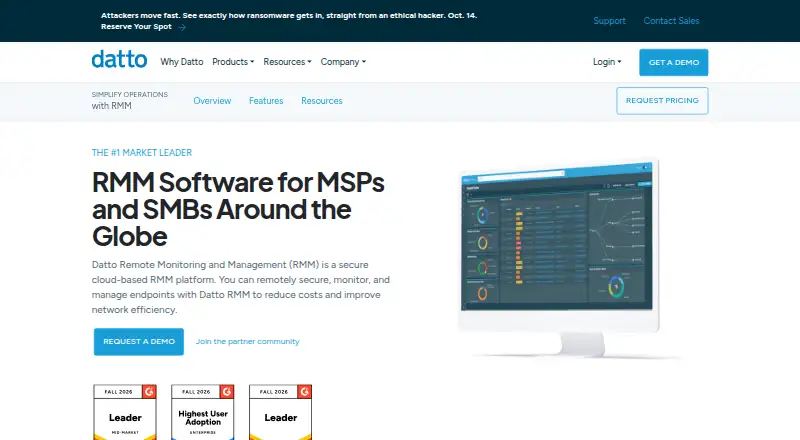Expand the Company dropdown
Image resolution: width=800 pixels, height=440 pixels.
(343, 62)
